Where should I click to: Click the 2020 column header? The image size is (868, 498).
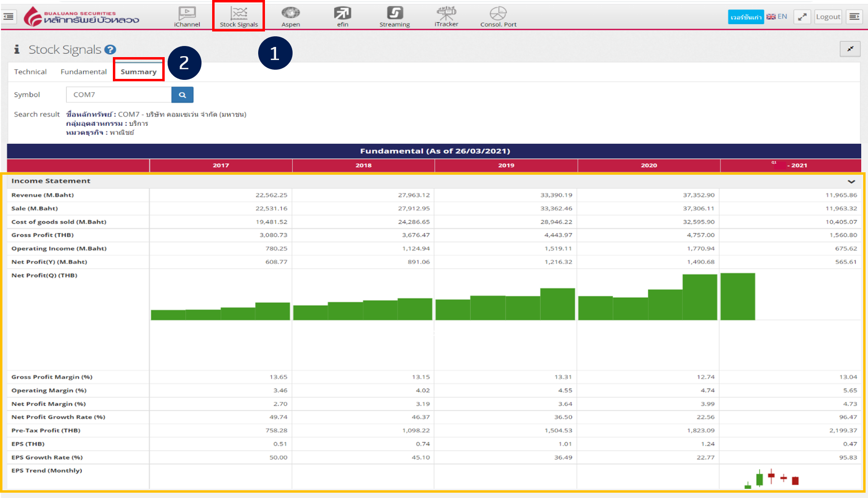[x=649, y=166]
